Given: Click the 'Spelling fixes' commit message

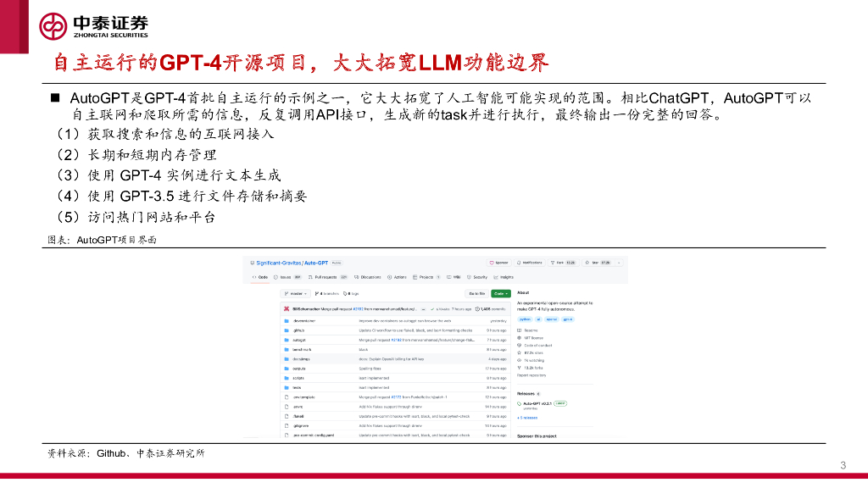Looking at the screenshot, I should point(370,369).
